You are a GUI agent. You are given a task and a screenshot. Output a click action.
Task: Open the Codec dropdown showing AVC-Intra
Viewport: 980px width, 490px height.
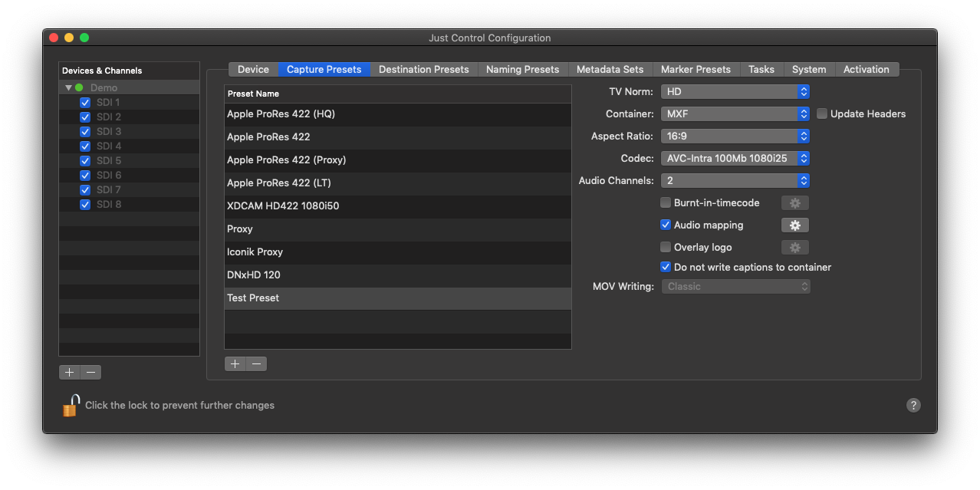tap(735, 159)
